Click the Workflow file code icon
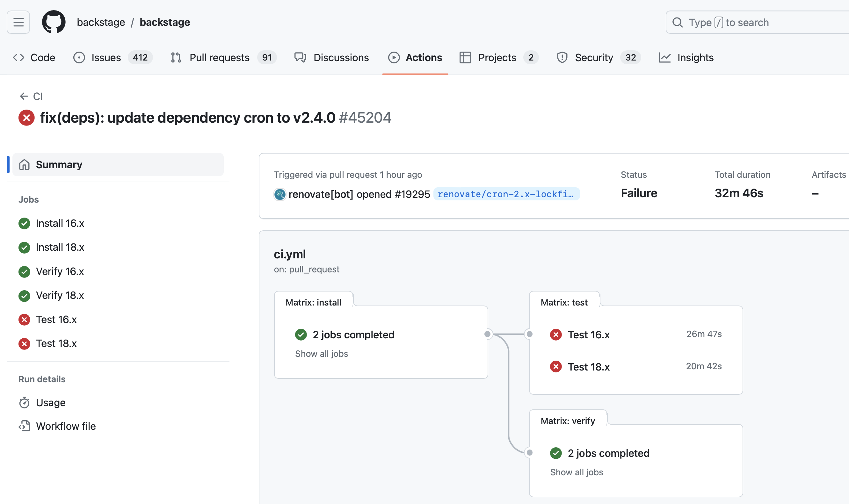The width and height of the screenshot is (849, 504). [x=25, y=426]
